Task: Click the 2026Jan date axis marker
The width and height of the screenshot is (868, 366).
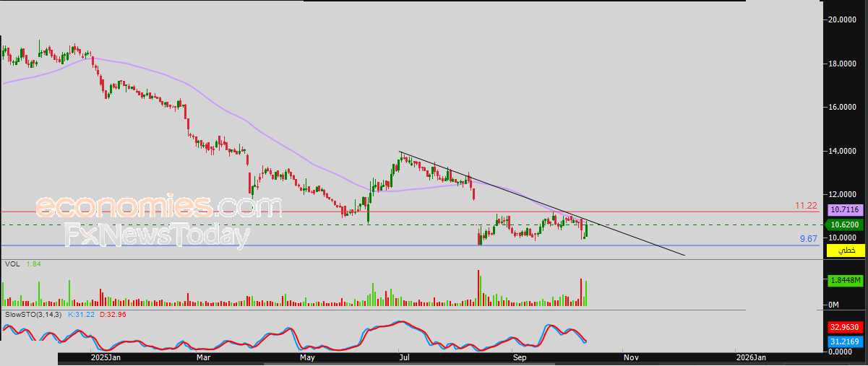Action: pos(751,357)
